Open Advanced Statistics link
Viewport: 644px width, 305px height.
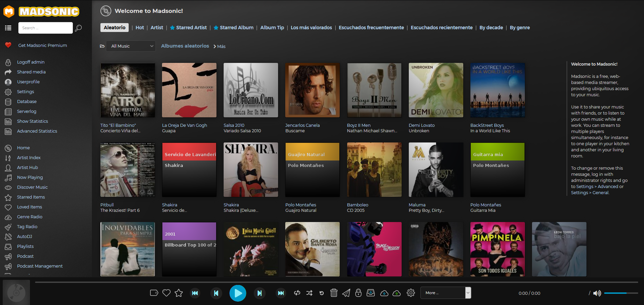click(x=37, y=131)
